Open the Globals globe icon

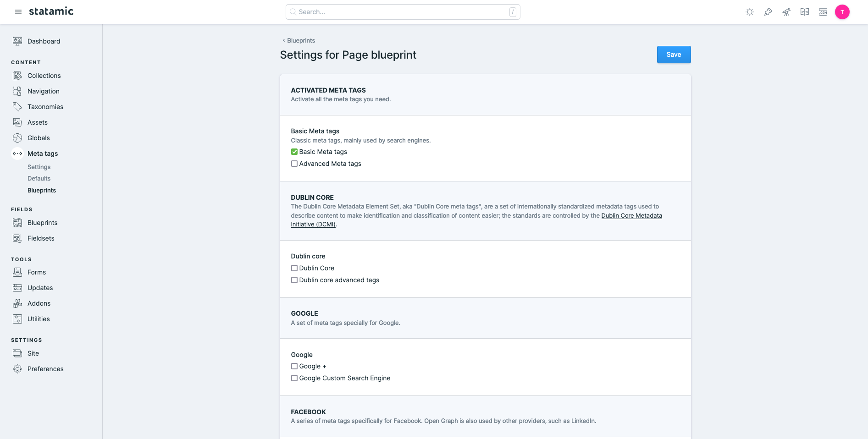click(17, 138)
